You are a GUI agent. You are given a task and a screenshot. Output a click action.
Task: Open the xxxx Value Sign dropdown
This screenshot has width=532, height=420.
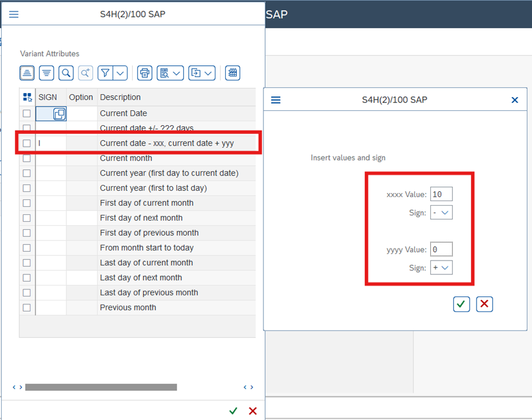point(441,213)
